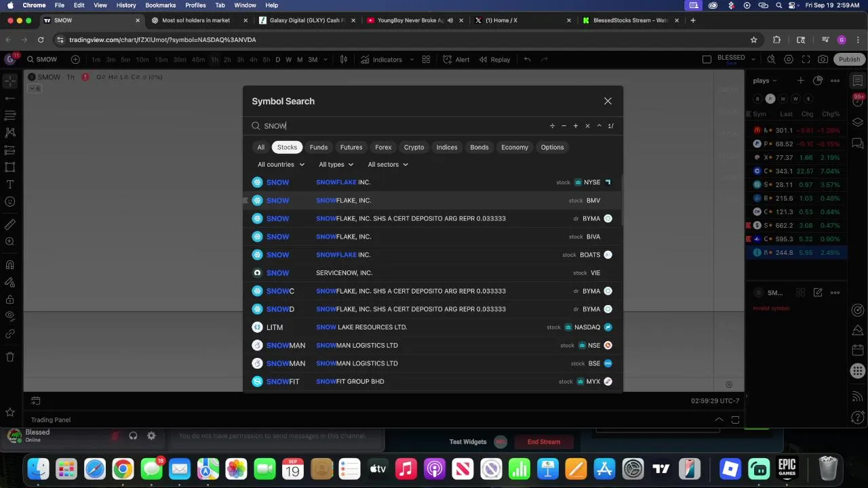Select the $ flag circle in watchlist
The image size is (868, 488).
coord(808,99)
